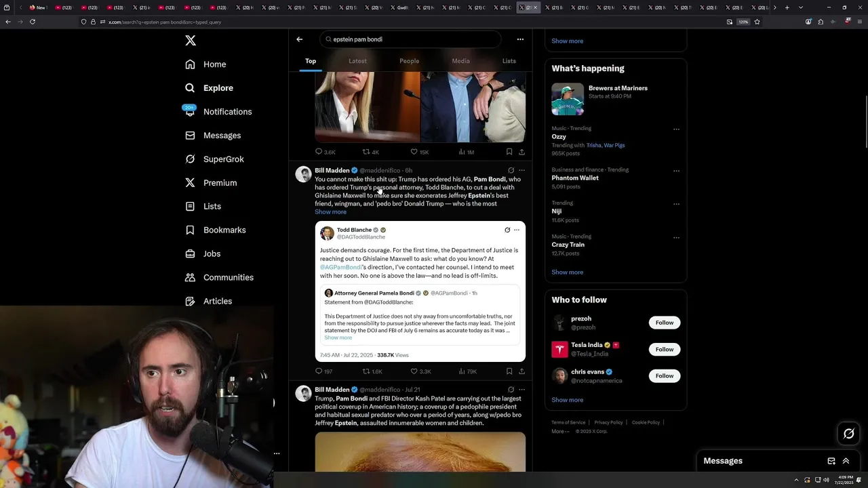
Task: Click the search box with epstein pam bondi
Action: point(410,39)
